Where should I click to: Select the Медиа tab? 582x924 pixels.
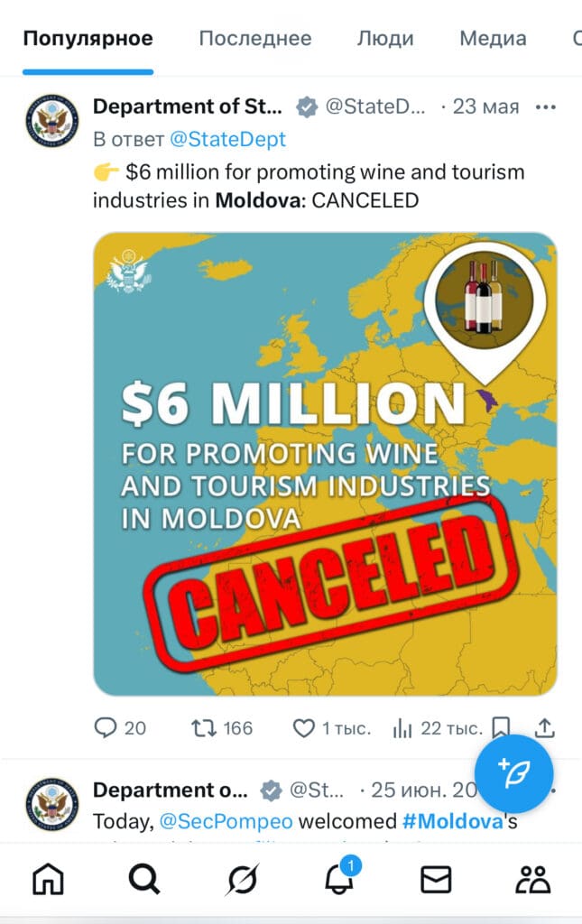tap(493, 39)
